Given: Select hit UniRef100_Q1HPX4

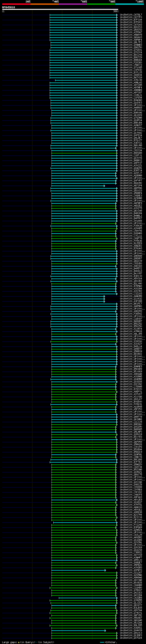Looking at the screenshot, I should 131,120.
